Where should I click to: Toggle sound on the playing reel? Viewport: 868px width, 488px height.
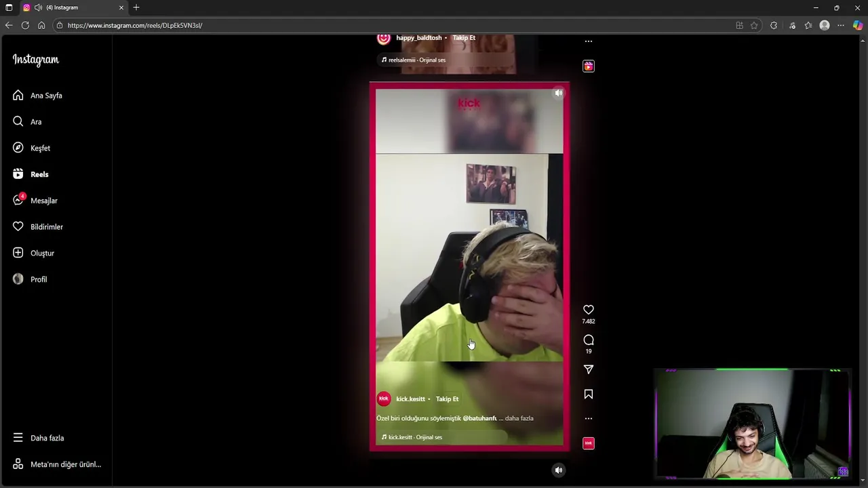tap(558, 93)
